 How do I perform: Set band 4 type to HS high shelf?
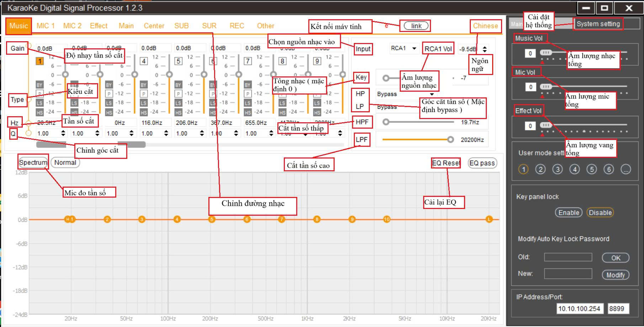(x=144, y=112)
